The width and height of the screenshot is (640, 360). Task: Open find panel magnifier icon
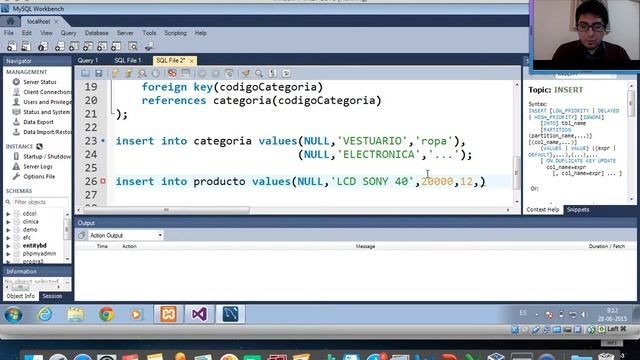pyautogui.click(x=259, y=73)
